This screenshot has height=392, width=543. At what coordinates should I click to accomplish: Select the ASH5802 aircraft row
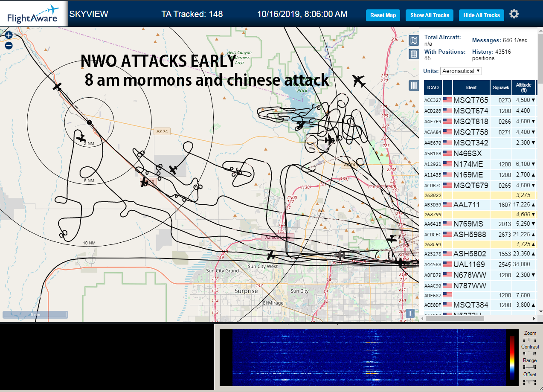480,254
